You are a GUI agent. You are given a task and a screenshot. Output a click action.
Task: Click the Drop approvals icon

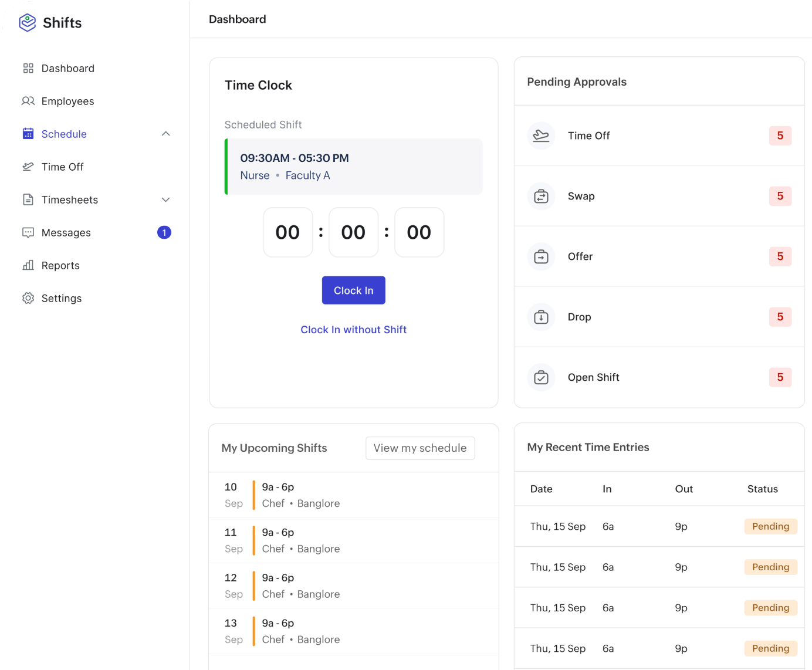pos(541,317)
